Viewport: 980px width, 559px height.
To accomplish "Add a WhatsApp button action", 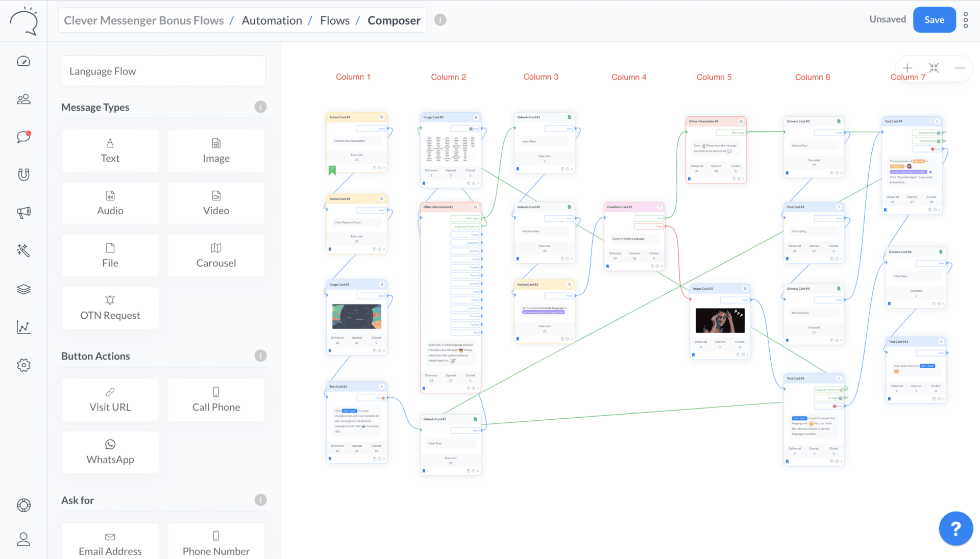I will tap(110, 452).
